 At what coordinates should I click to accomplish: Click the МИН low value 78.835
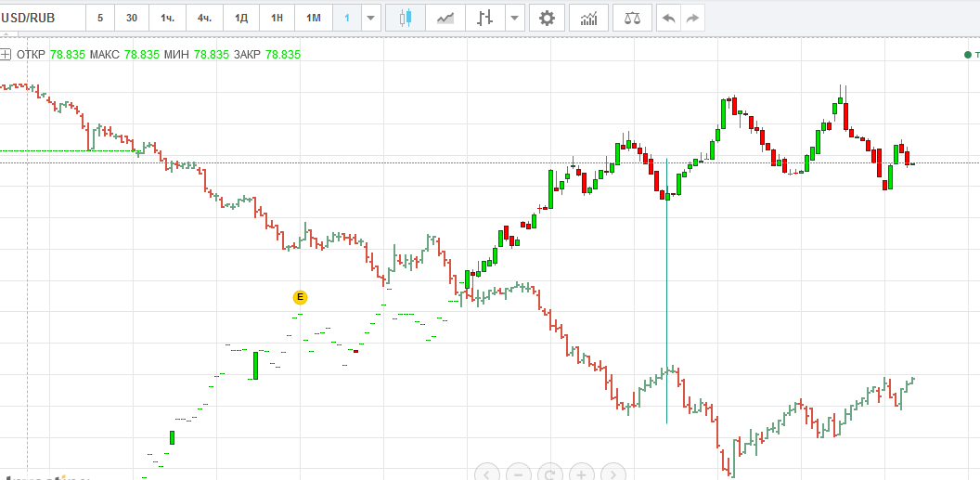(212, 55)
